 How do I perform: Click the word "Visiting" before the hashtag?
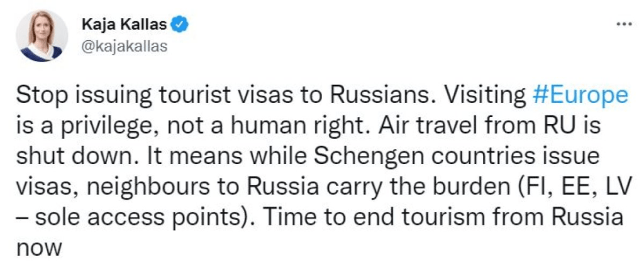(x=485, y=96)
